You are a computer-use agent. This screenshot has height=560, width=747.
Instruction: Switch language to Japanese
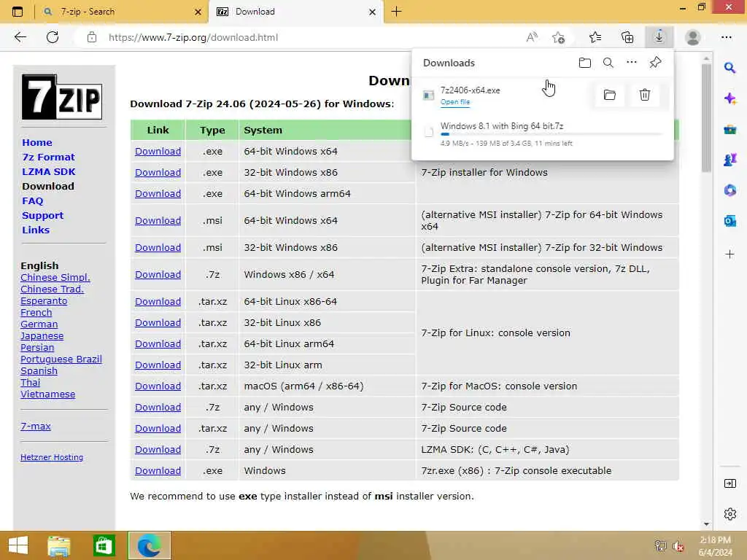pos(42,335)
